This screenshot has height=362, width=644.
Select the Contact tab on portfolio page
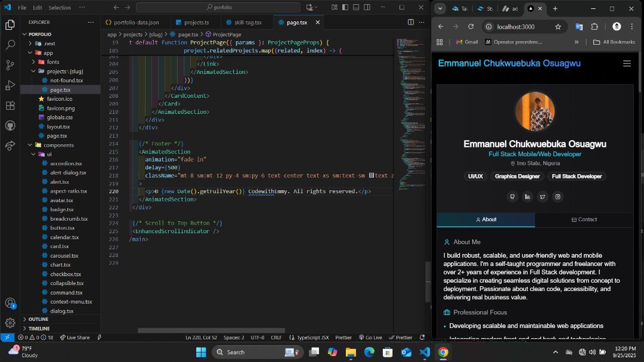coord(584,219)
